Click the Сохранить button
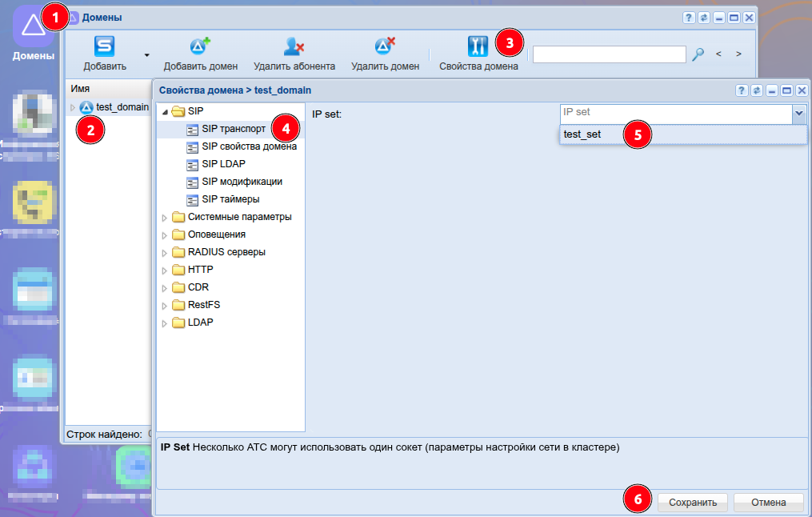Viewport: 812px width, 517px height. [692, 503]
